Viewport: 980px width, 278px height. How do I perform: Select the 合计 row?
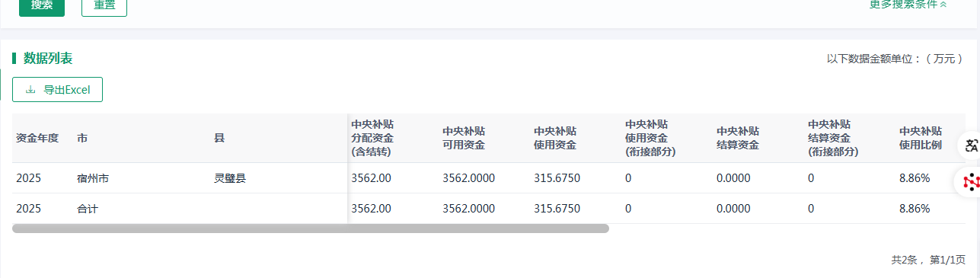coord(489,209)
